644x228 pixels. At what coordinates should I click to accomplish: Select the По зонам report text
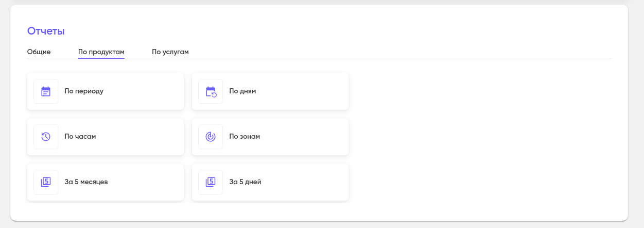point(245,137)
